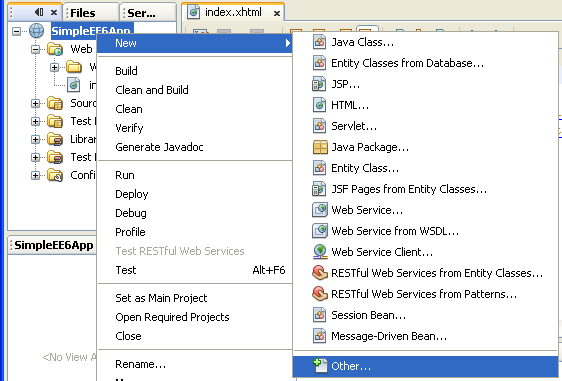The width and height of the screenshot is (562, 381).
Task: Choose Test with Alt+F6 shortcut
Action: 195,270
